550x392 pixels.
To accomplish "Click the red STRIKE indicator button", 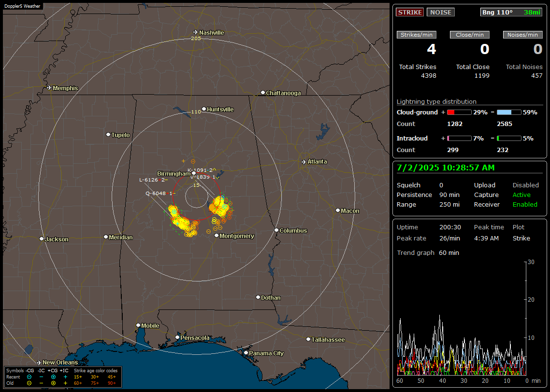I will click(410, 12).
